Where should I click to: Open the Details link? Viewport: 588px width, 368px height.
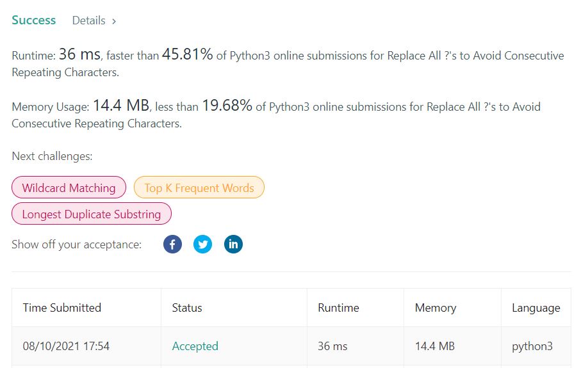(x=88, y=20)
